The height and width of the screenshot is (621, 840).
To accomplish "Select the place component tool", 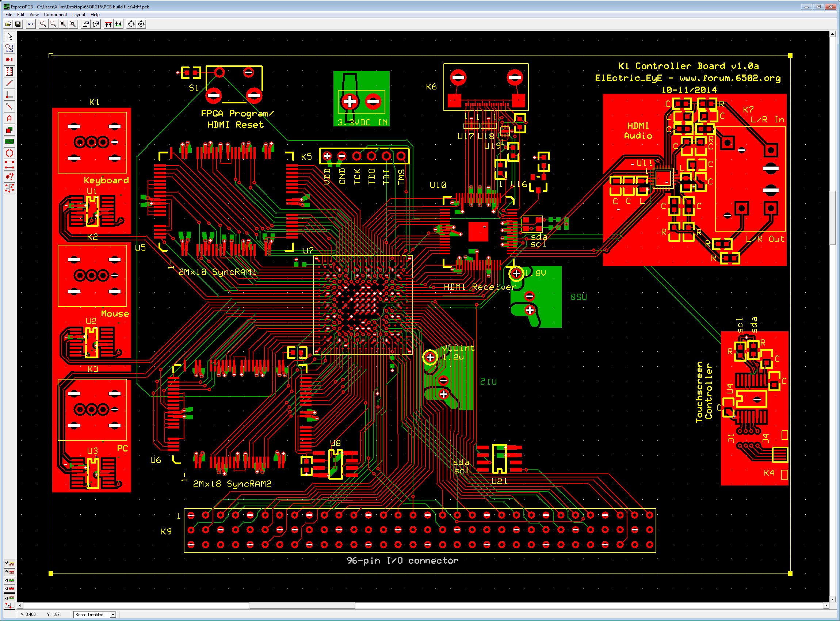I will point(9,72).
